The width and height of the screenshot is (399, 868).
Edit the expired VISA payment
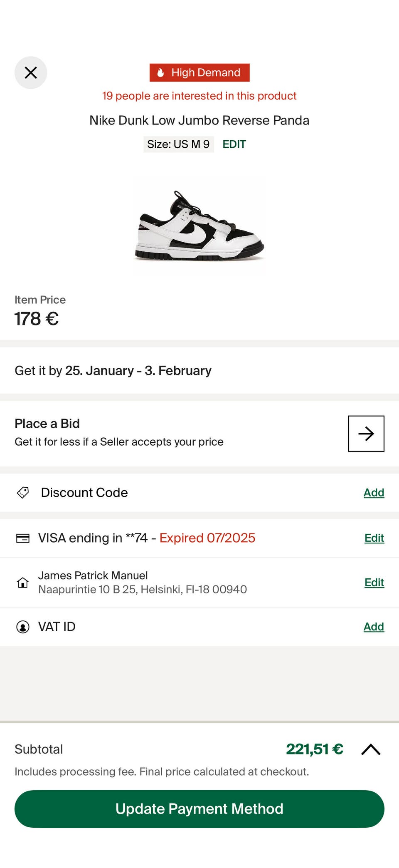click(374, 538)
